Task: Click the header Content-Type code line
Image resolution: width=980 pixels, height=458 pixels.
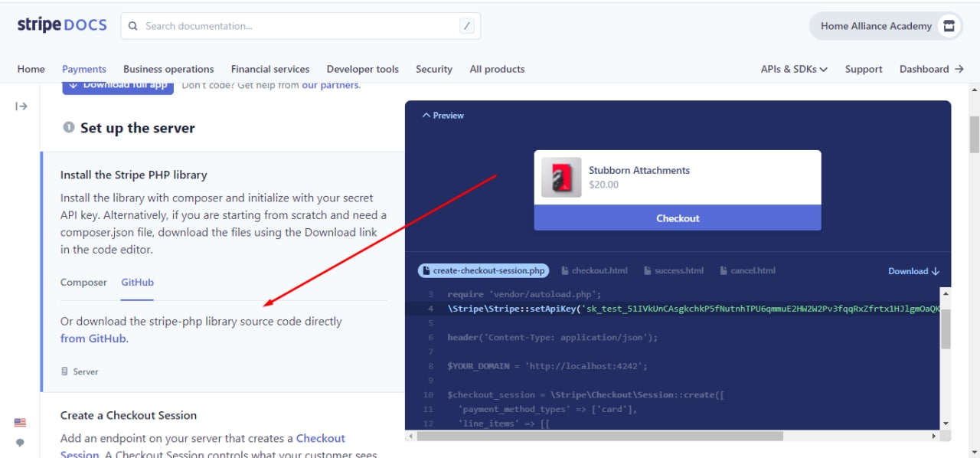Action: (553, 337)
